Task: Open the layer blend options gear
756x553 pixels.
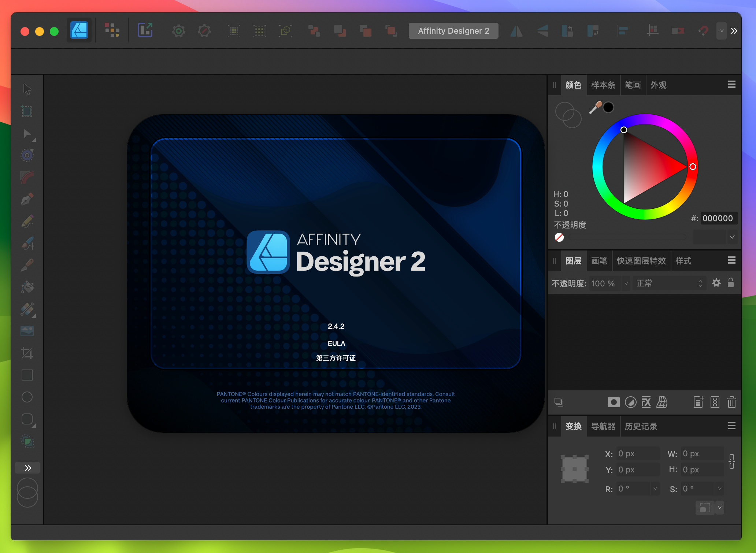Action: tap(716, 283)
